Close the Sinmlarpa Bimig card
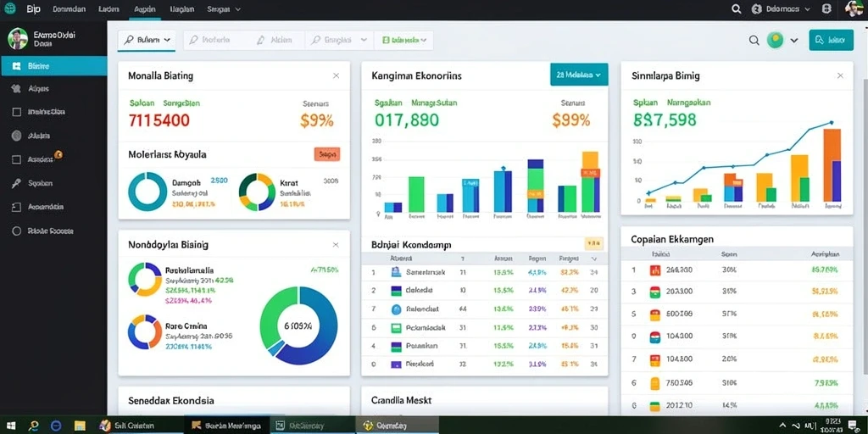868x434 pixels. [840, 75]
